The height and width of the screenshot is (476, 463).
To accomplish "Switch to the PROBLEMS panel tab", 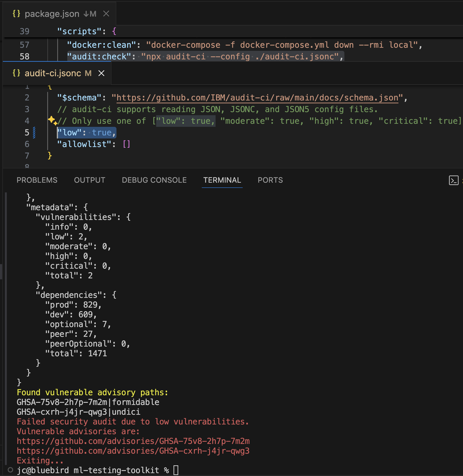I will pyautogui.click(x=37, y=180).
